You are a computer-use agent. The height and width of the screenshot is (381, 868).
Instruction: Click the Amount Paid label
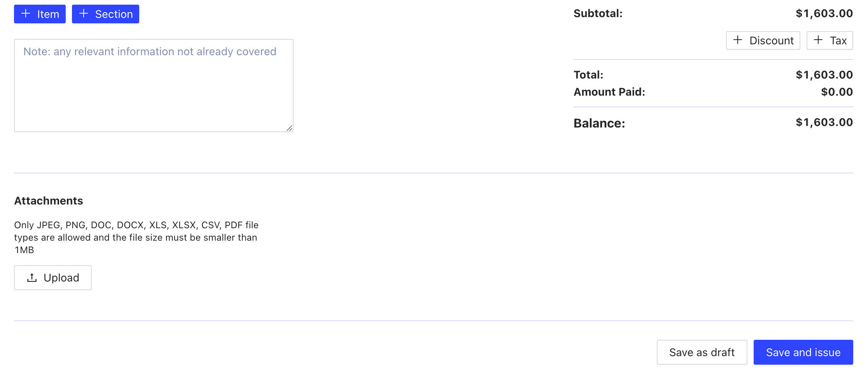coord(609,92)
